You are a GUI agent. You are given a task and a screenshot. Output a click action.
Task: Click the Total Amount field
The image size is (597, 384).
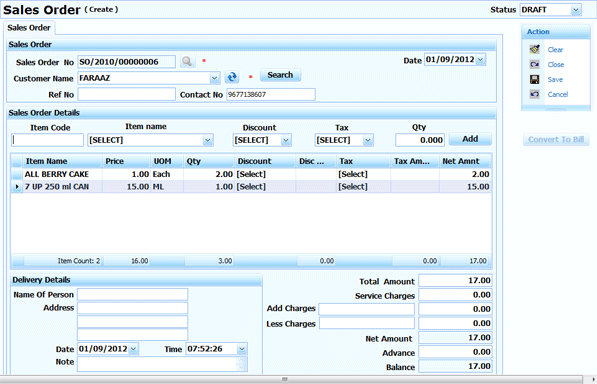point(455,280)
